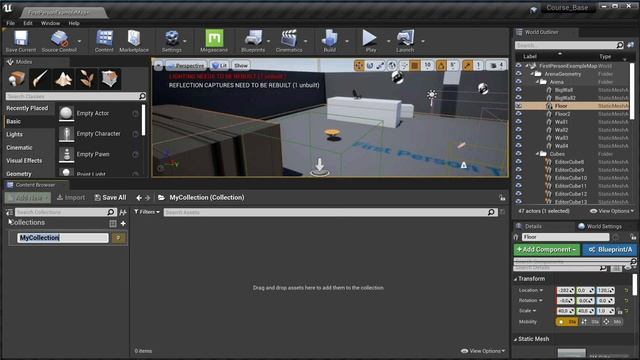Open the Filters dropdown

tap(147, 212)
